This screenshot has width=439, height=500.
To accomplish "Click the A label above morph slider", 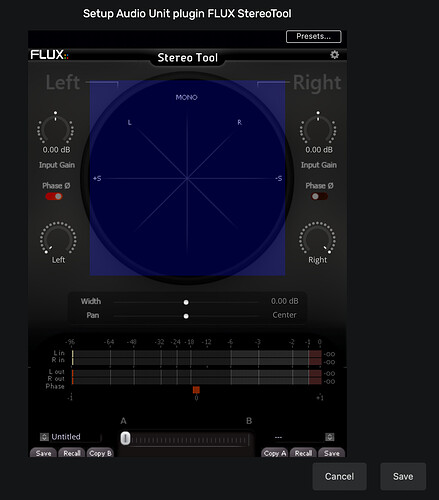I will 123,421.
